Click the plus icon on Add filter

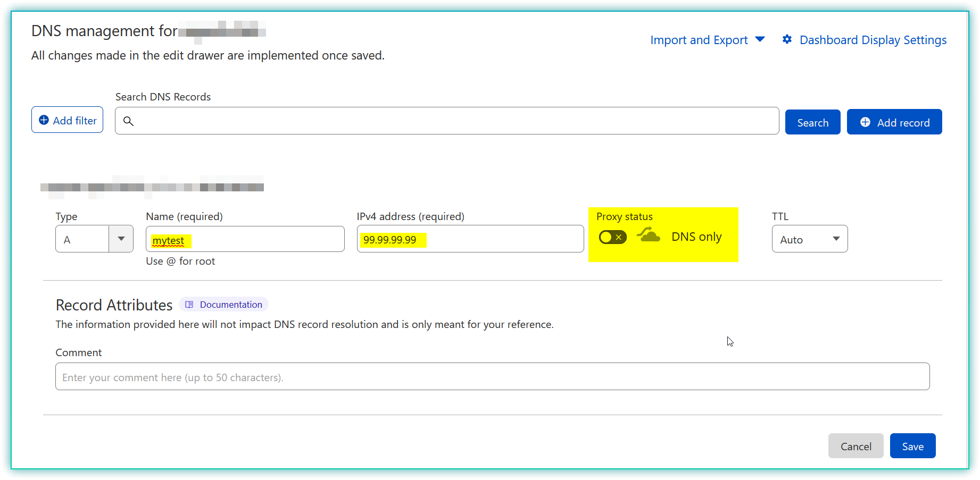point(44,120)
